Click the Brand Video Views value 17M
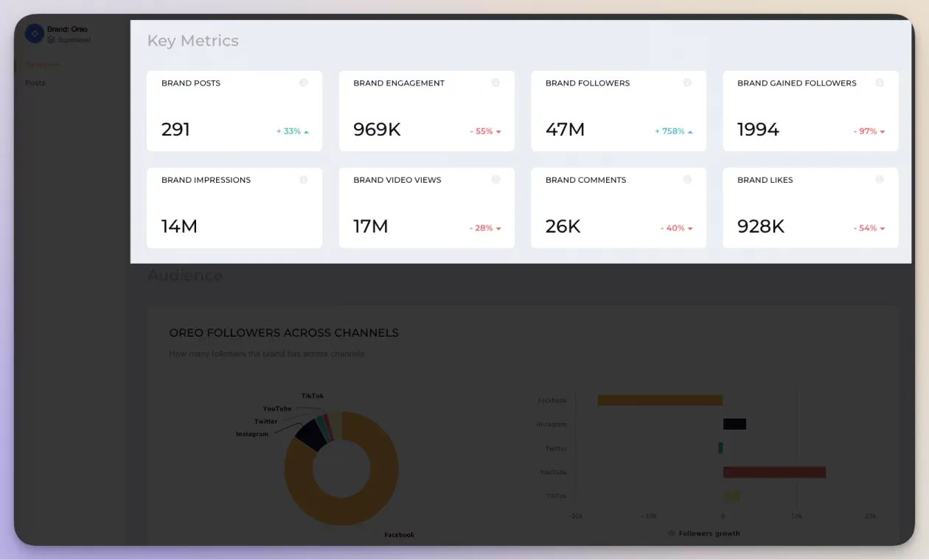The height and width of the screenshot is (560, 929). click(370, 226)
